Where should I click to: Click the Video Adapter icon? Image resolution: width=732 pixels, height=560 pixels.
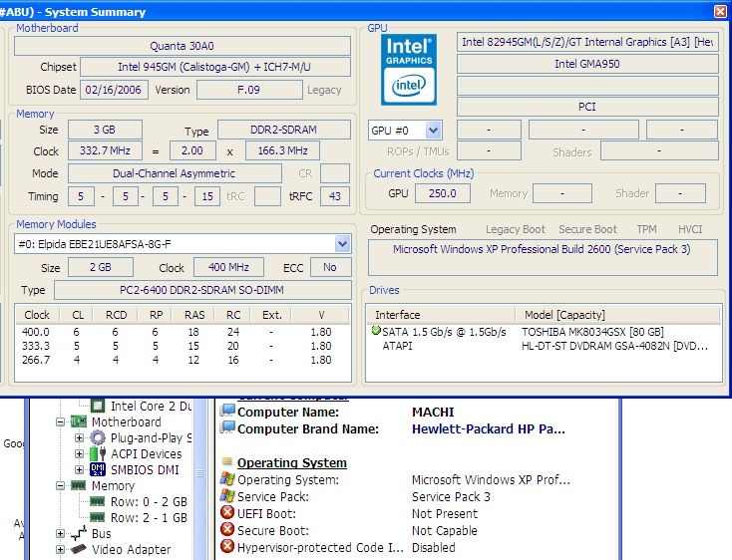(x=79, y=549)
